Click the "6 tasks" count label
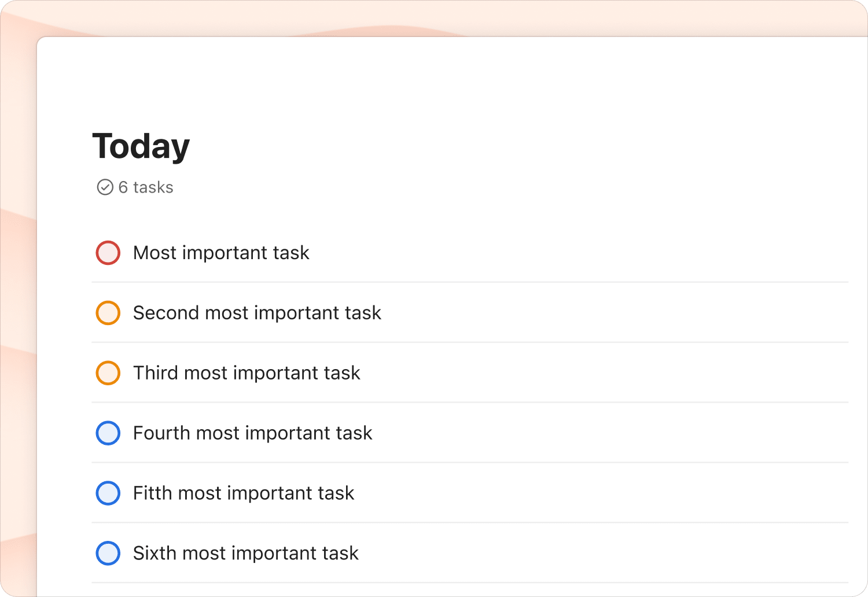The height and width of the screenshot is (597, 868). (146, 187)
